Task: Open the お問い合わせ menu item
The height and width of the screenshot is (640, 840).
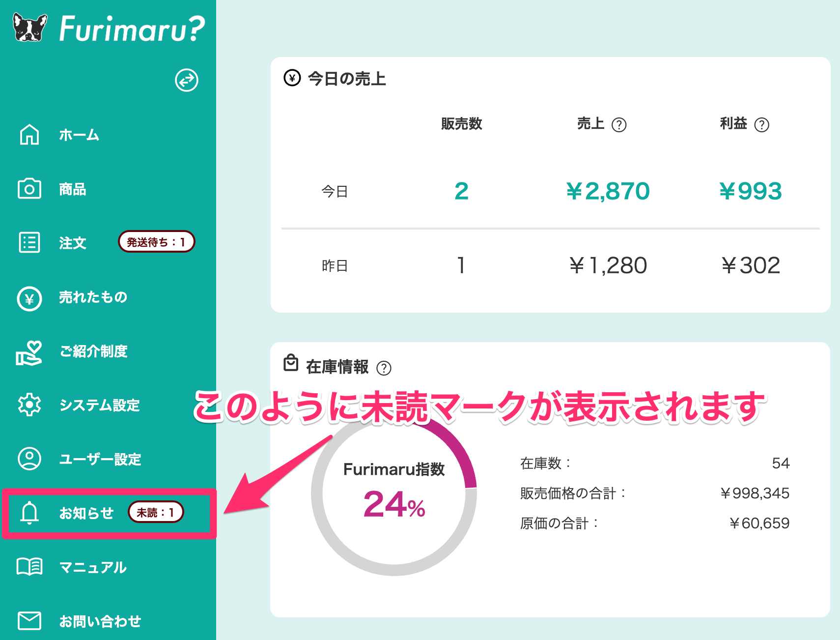Action: (x=100, y=621)
